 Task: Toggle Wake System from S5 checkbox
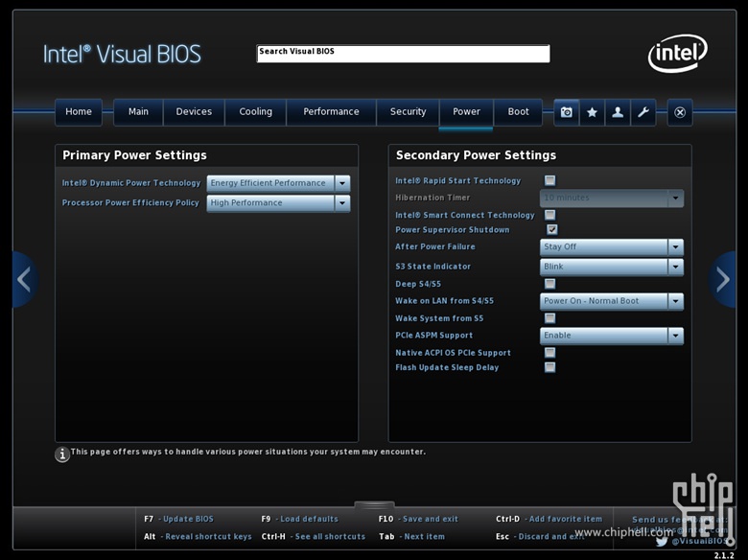coord(550,318)
